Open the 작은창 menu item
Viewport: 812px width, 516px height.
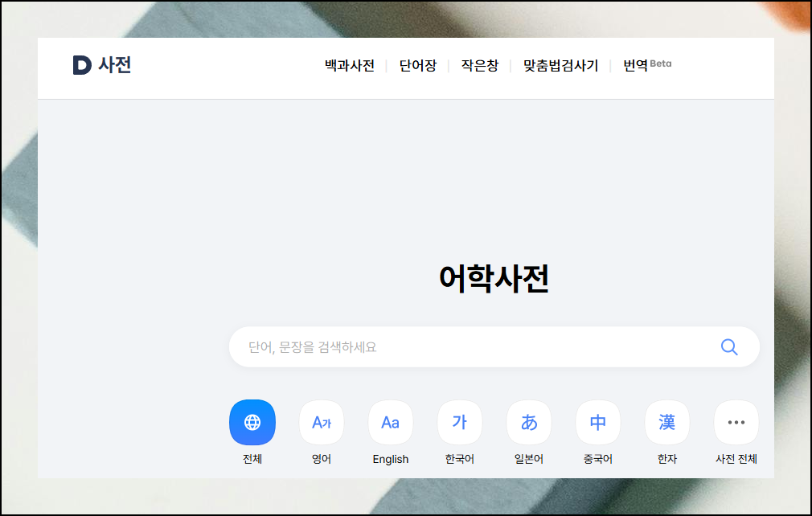click(480, 66)
